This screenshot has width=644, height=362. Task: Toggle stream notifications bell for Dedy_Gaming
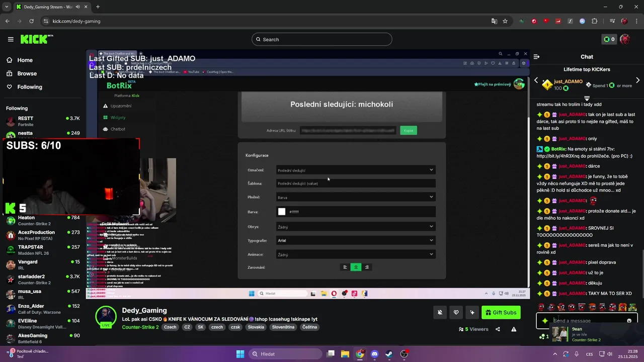(440, 313)
